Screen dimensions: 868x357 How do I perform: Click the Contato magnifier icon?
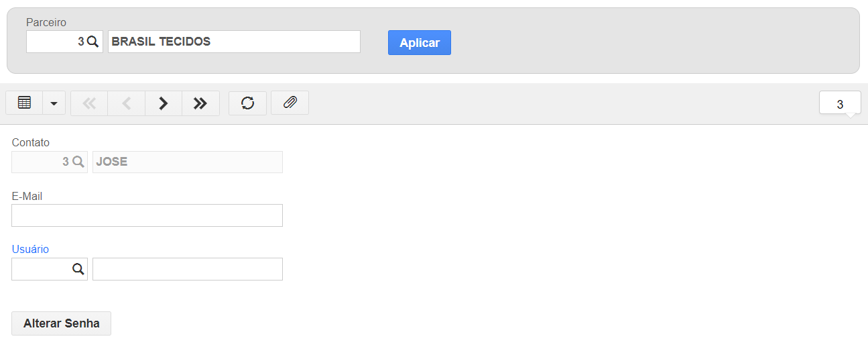pos(78,162)
